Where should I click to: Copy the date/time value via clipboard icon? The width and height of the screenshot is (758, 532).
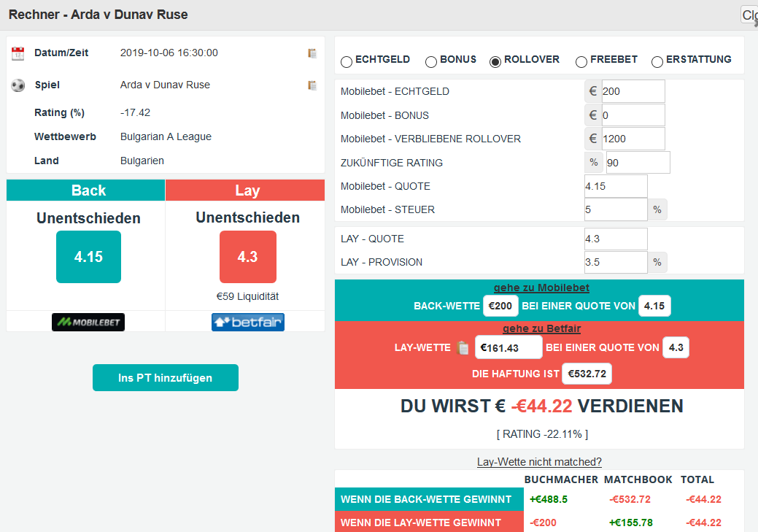[x=312, y=53]
